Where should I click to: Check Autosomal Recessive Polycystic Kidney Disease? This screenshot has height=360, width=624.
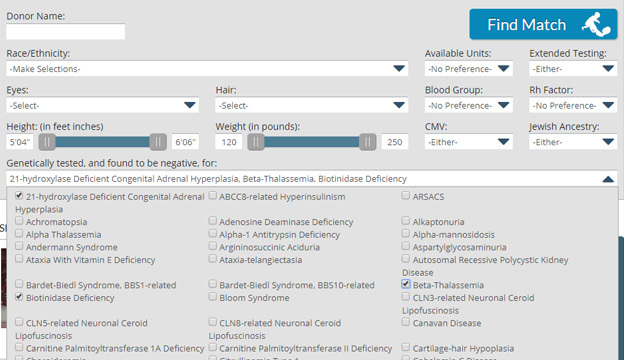click(406, 259)
